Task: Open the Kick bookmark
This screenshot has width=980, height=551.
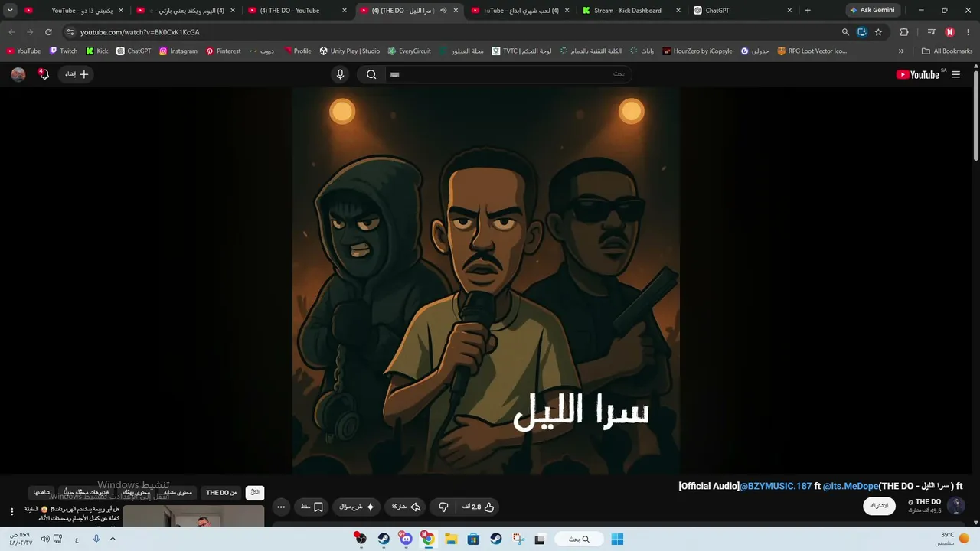Action: (97, 51)
